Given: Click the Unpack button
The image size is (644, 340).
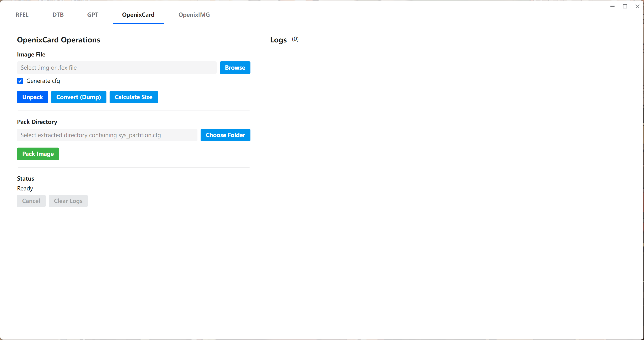Looking at the screenshot, I should (32, 97).
